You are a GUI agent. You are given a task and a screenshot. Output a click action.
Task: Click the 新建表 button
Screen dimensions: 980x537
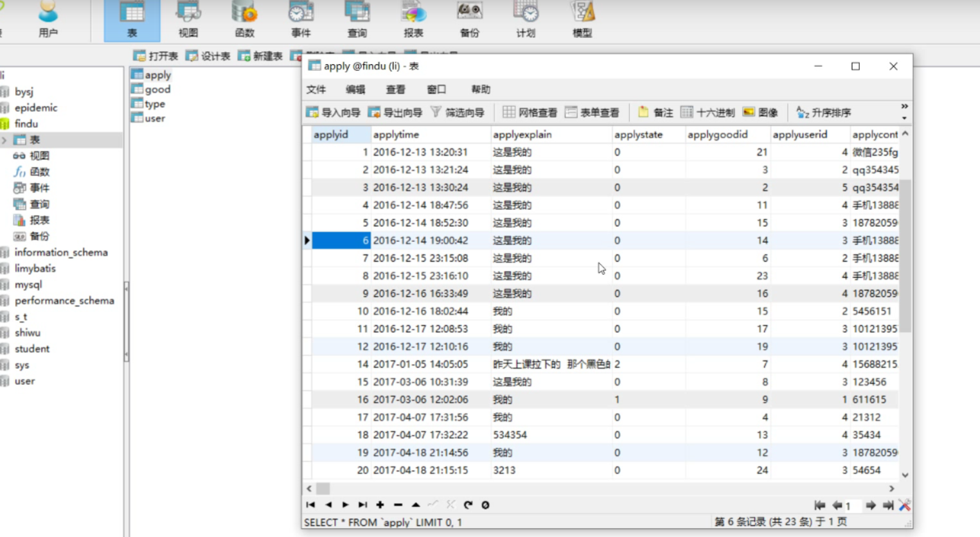click(x=260, y=57)
